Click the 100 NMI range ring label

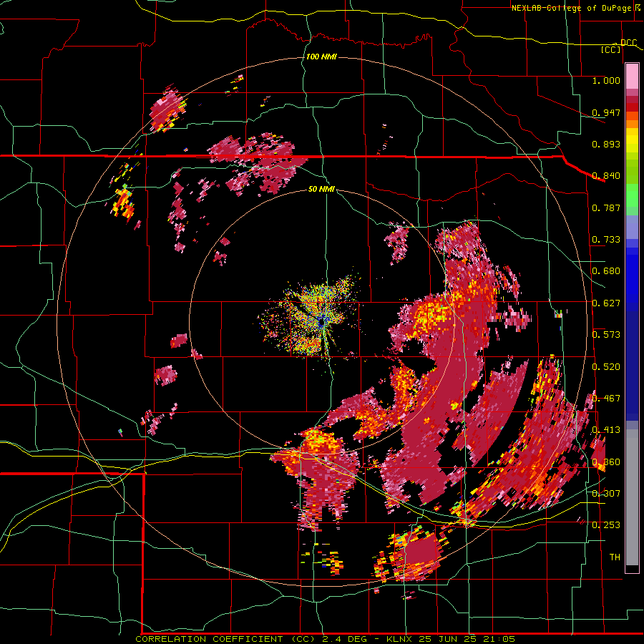(321, 57)
